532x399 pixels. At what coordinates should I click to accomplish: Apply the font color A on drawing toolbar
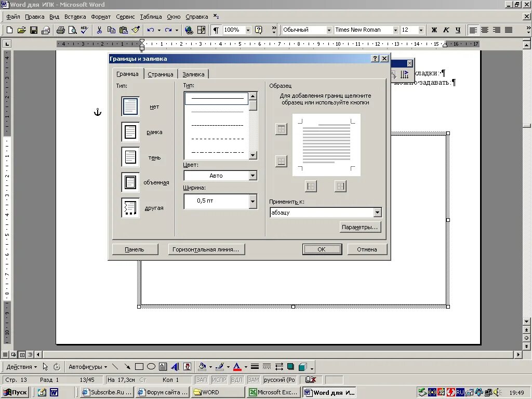point(237,366)
